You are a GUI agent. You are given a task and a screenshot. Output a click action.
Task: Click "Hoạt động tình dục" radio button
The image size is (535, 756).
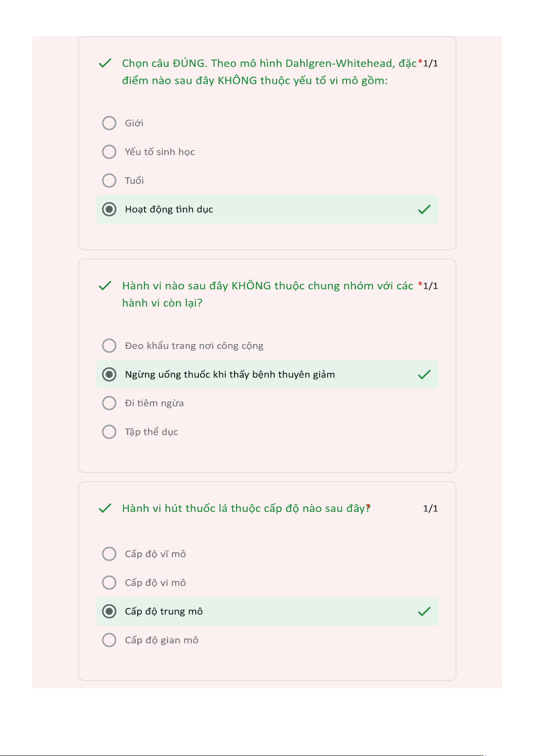(109, 209)
